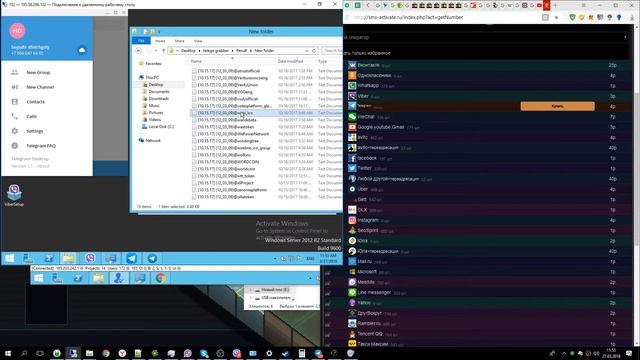
Task: Click Desktop in the breadcrumb path
Action: pyautogui.click(x=188, y=51)
